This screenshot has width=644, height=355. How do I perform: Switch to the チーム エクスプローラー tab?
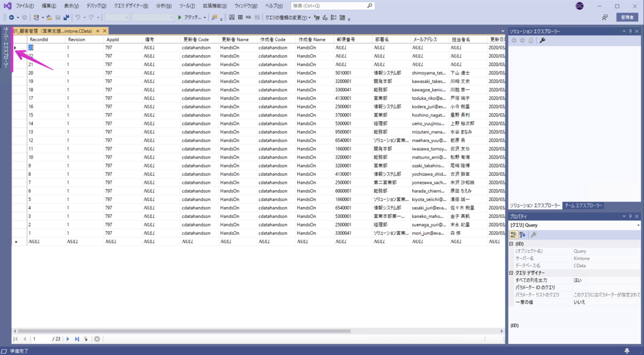(x=584, y=205)
